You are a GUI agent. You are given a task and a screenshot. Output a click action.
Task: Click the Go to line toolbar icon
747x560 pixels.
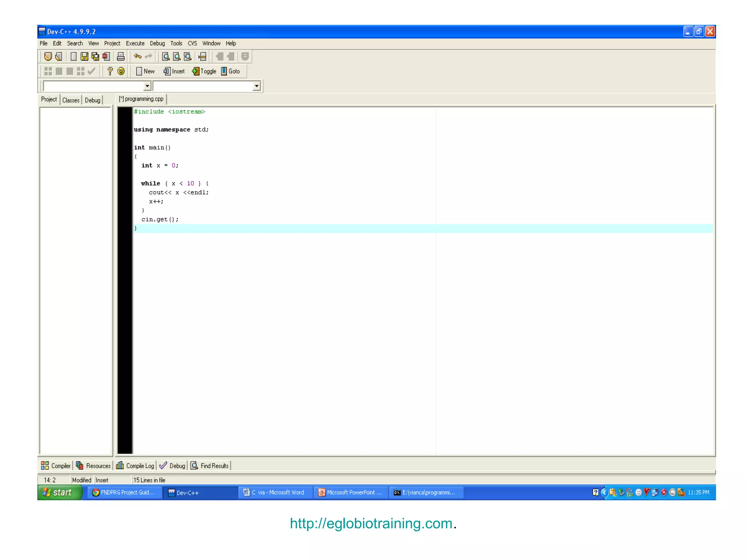point(202,57)
